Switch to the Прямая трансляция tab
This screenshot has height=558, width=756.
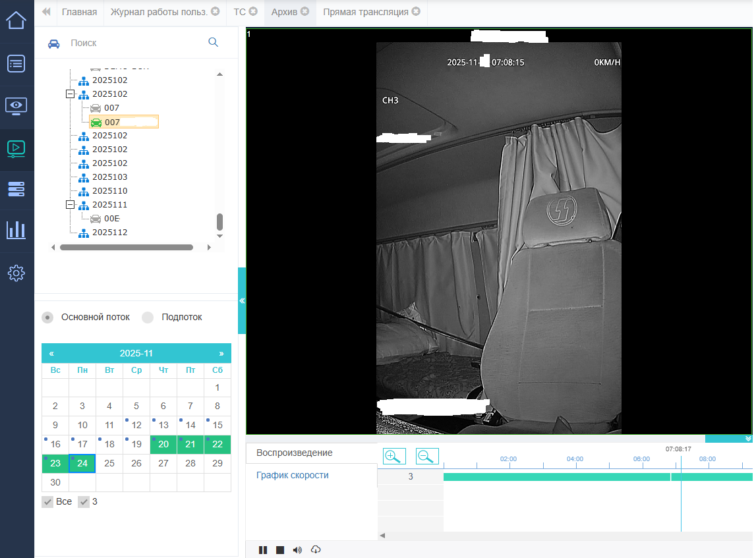pos(365,12)
